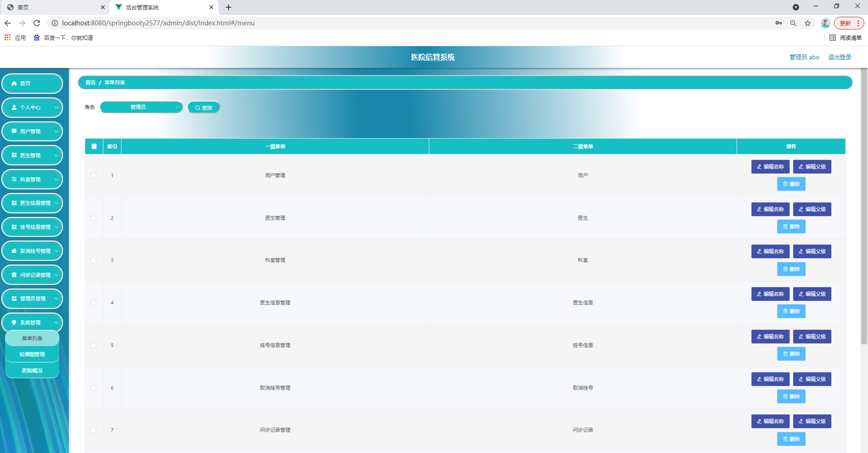Click the grid icon beside 医生信息管理
Screen dimensions: 868x453
click(x=14, y=203)
